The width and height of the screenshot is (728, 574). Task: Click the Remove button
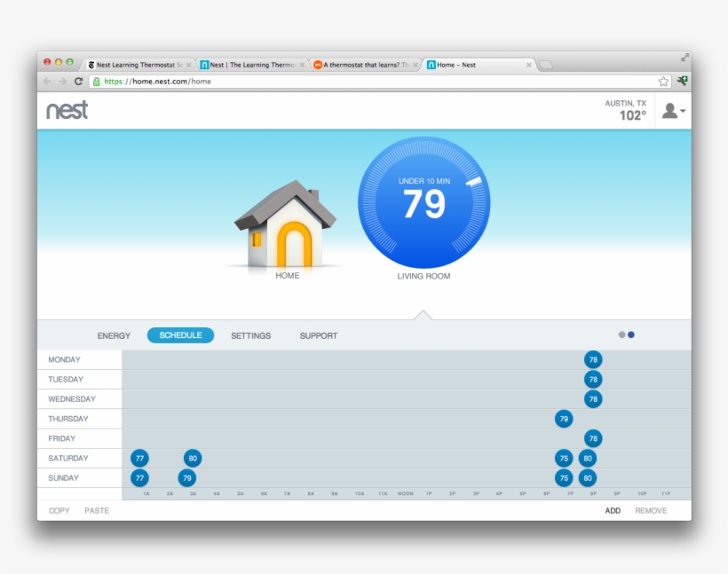pyautogui.click(x=651, y=510)
